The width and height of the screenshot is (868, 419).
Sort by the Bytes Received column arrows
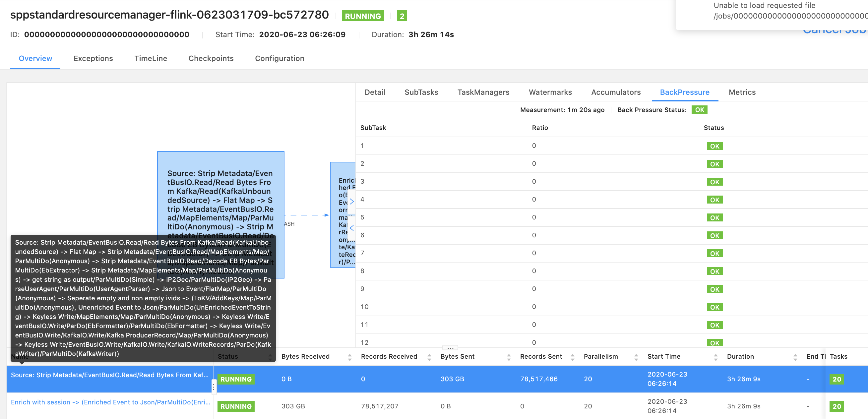pyautogui.click(x=349, y=357)
